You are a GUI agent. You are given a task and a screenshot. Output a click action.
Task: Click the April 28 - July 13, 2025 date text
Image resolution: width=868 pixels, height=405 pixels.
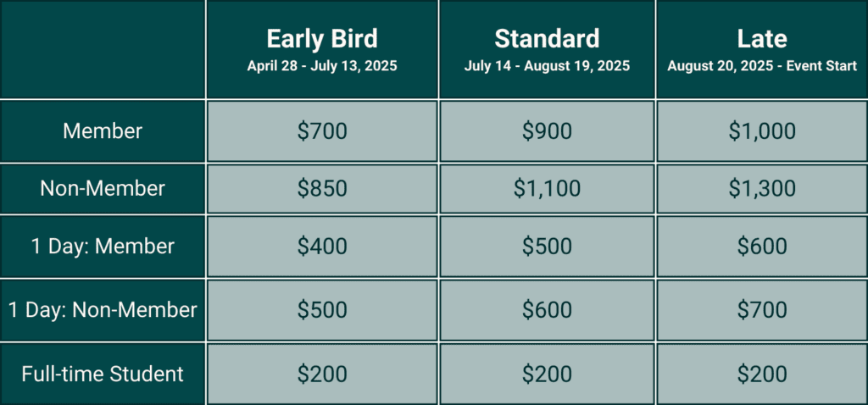[322, 66]
